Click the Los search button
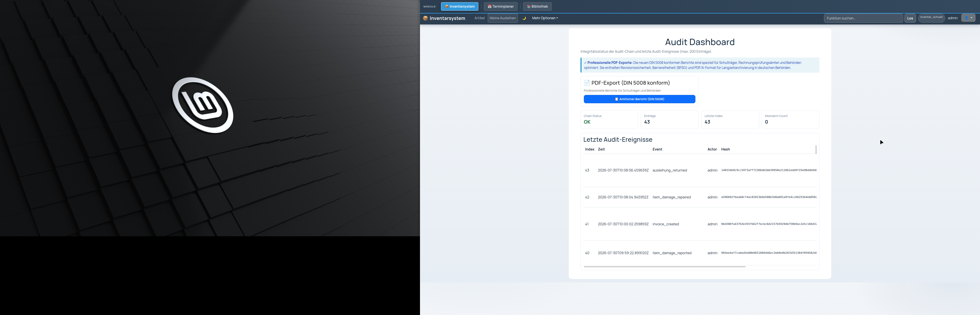This screenshot has width=980, height=315. pyautogui.click(x=910, y=18)
